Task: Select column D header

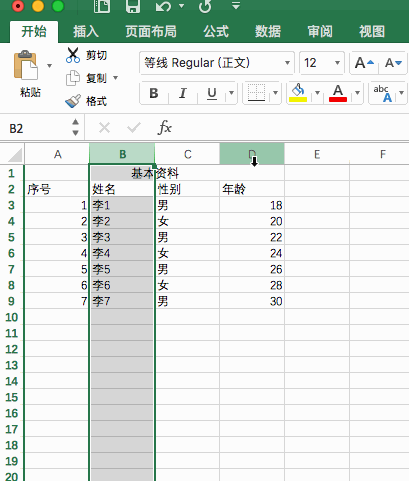Action: [252, 154]
